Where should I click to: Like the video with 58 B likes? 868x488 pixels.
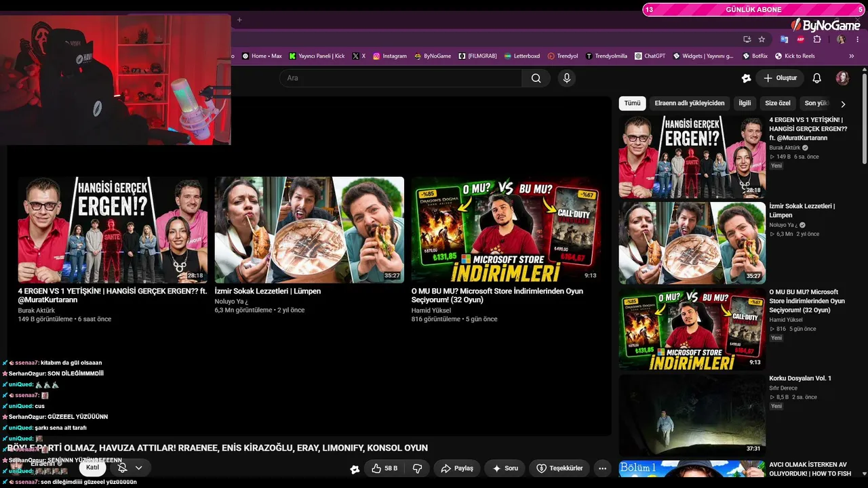384,468
